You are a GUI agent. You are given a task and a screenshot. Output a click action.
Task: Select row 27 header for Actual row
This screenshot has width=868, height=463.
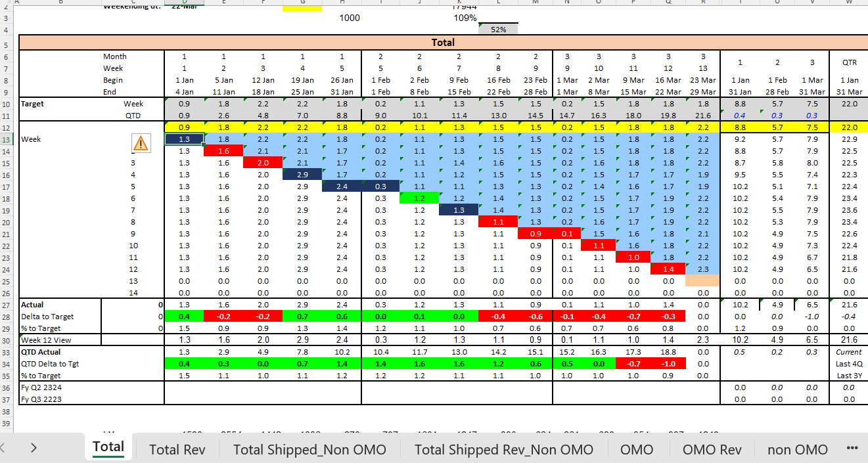[7, 305]
